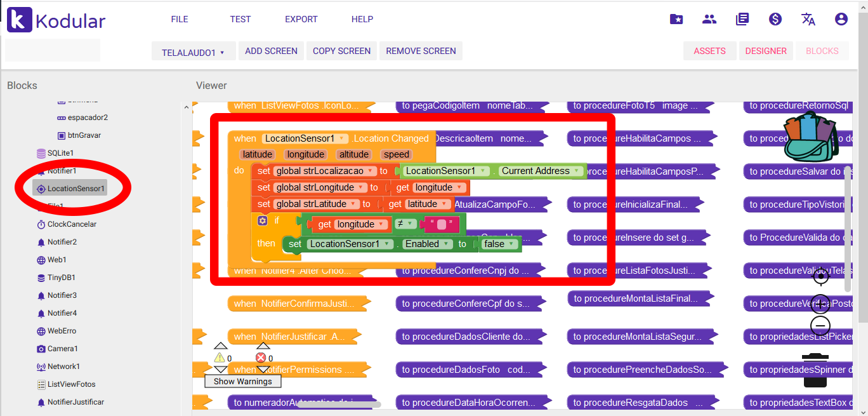Open the language translate icon
The height and width of the screenshot is (416, 868).
(x=808, y=19)
